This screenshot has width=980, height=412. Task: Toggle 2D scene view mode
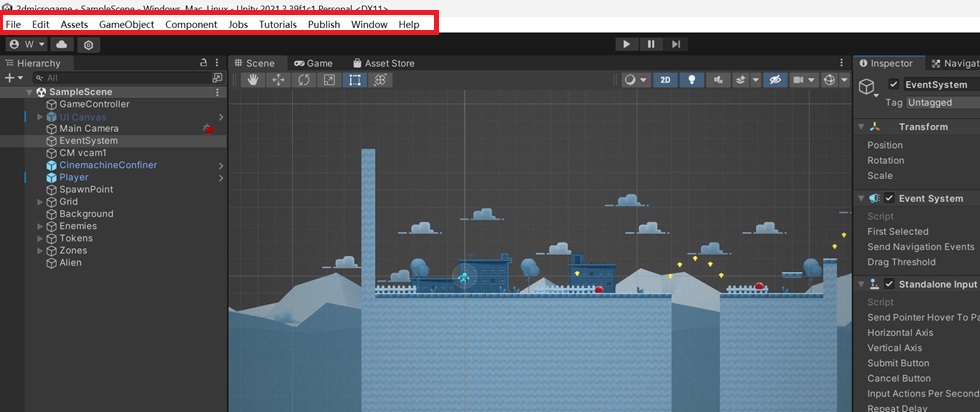[x=665, y=80]
